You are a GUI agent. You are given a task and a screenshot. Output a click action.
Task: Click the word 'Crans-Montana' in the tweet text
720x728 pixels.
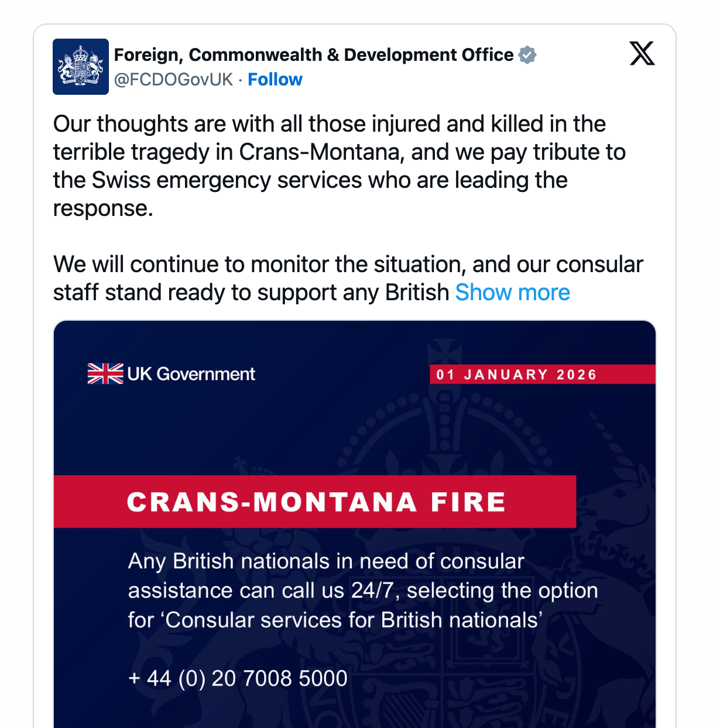pyautogui.click(x=320, y=152)
